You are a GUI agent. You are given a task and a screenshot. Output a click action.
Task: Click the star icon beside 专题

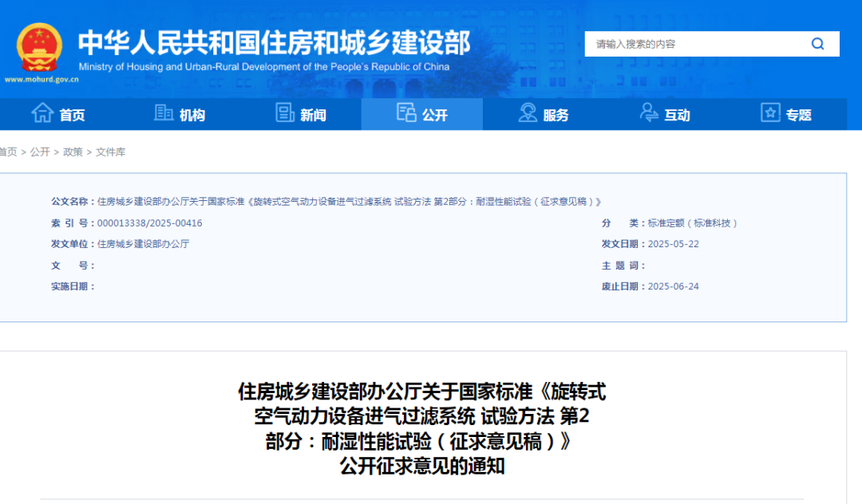[x=770, y=112]
